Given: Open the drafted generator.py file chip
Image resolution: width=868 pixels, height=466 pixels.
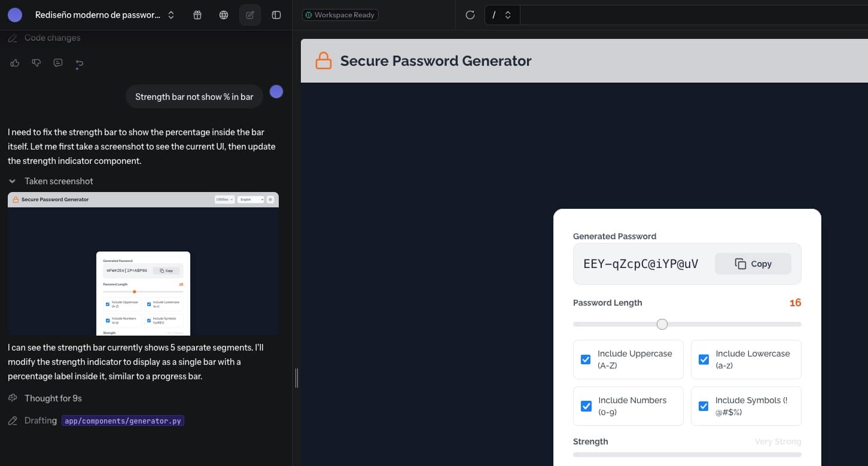Looking at the screenshot, I should tap(123, 421).
